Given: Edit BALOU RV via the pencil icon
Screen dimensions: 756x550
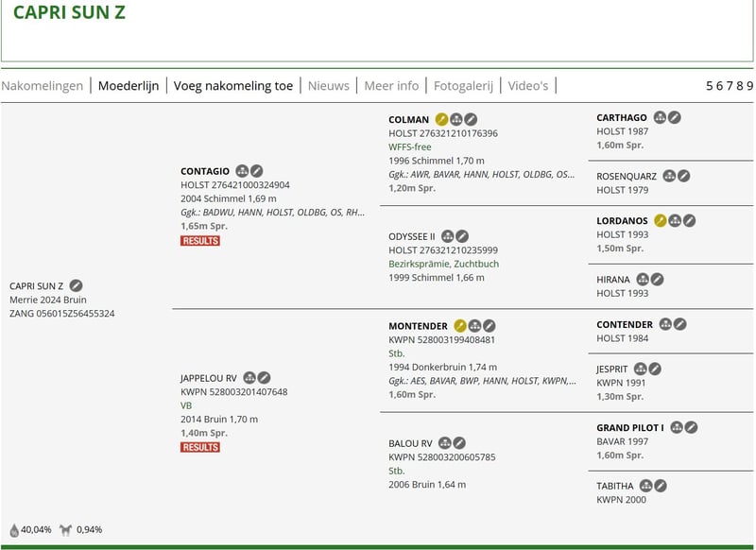Looking at the screenshot, I should pyautogui.click(x=459, y=442).
